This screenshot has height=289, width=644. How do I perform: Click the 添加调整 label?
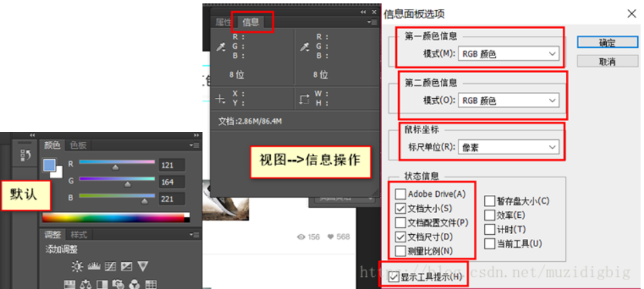[x=61, y=249]
